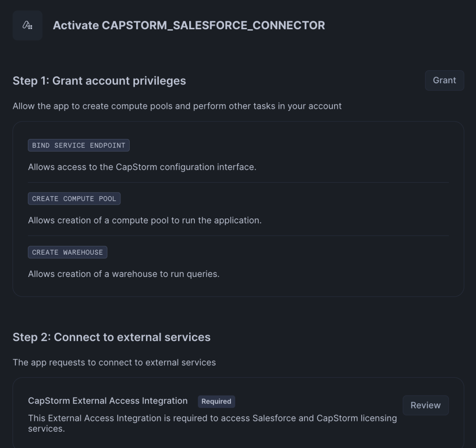Click 'Allows creation of a warehouse to run queries.'
This screenshot has width=476, height=448.
pyautogui.click(x=124, y=274)
